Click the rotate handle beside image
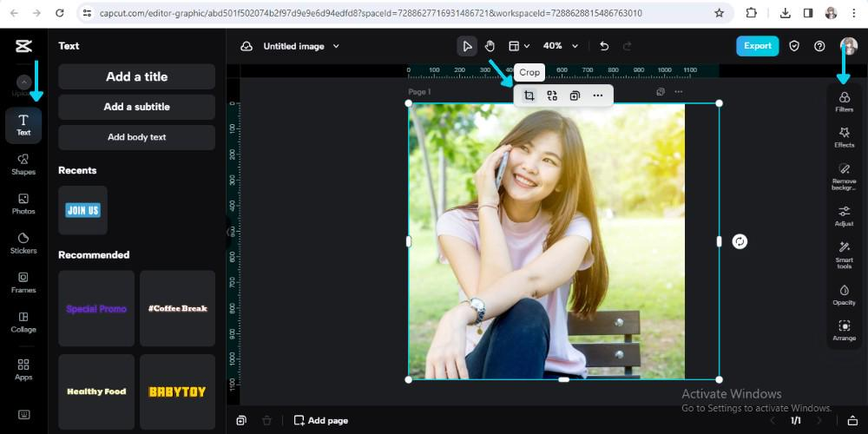 click(740, 241)
